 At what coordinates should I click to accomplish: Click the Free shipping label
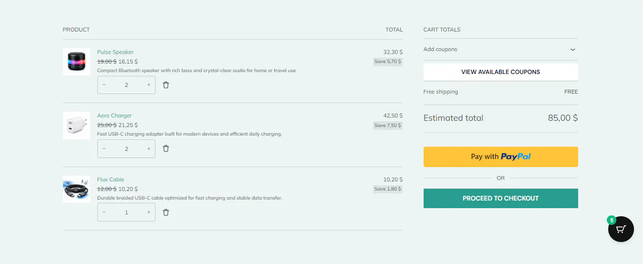441,92
